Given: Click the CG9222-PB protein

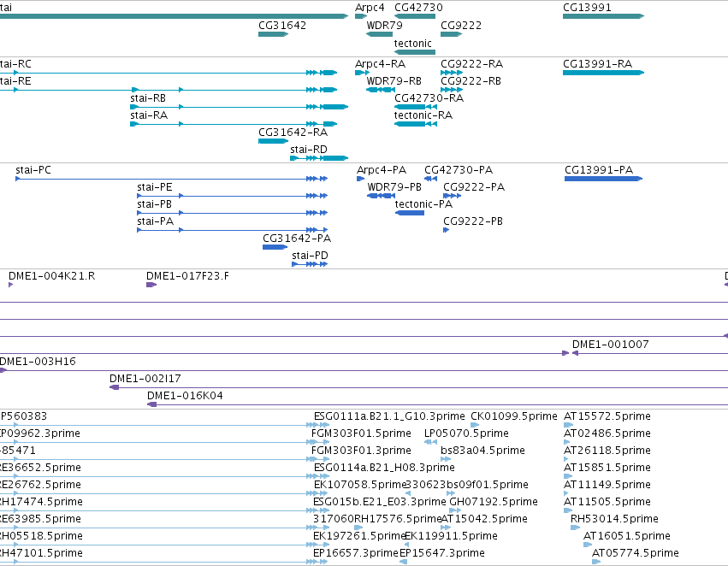Looking at the screenshot, I should click(447, 230).
